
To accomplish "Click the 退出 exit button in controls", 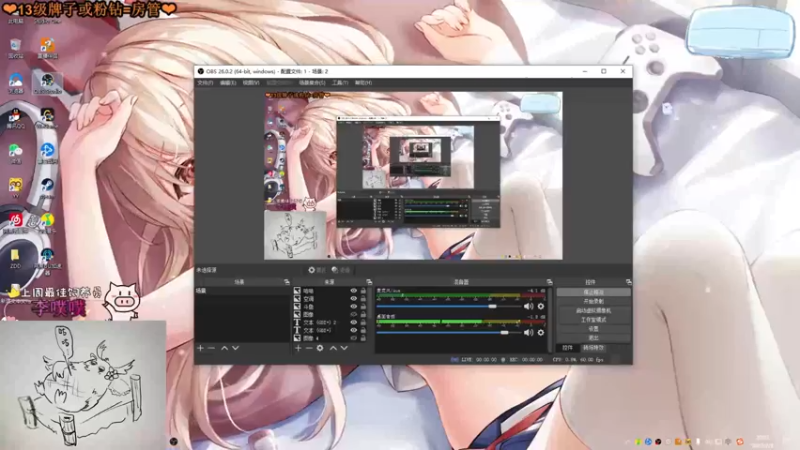I will pyautogui.click(x=593, y=338).
